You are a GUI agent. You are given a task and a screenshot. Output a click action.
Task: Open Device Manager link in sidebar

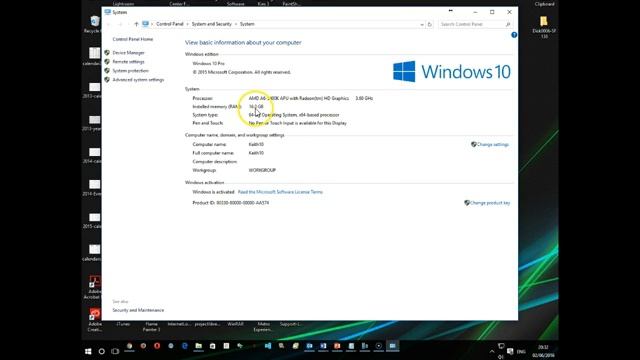click(x=128, y=53)
